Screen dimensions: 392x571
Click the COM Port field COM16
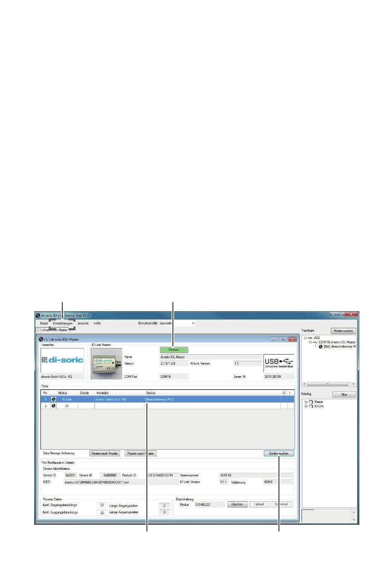tap(174, 377)
